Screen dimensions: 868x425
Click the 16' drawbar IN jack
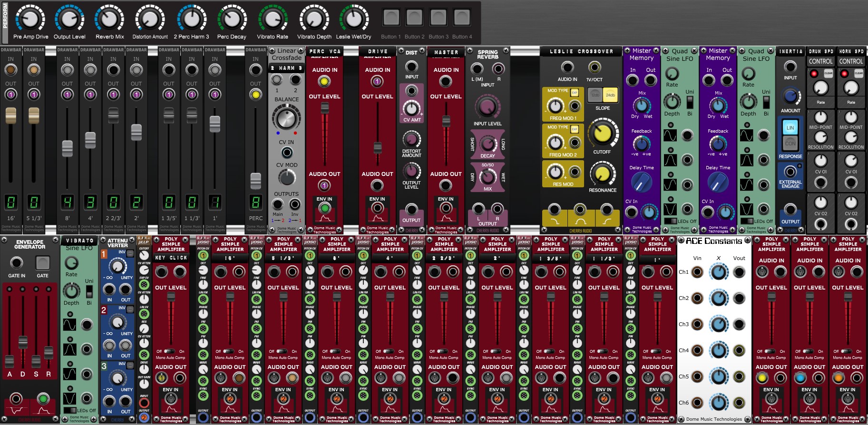10,70
